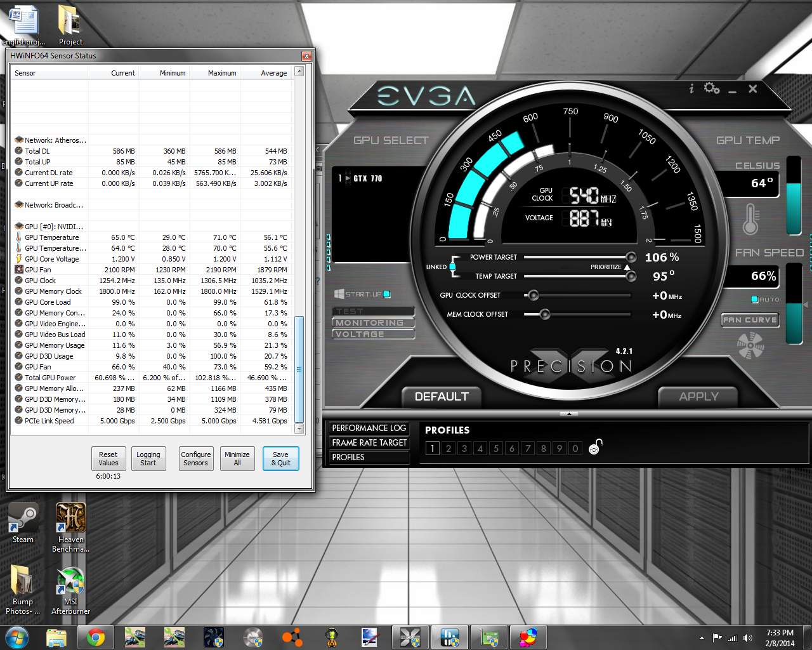Click the Power Target slider knob

tap(631, 257)
